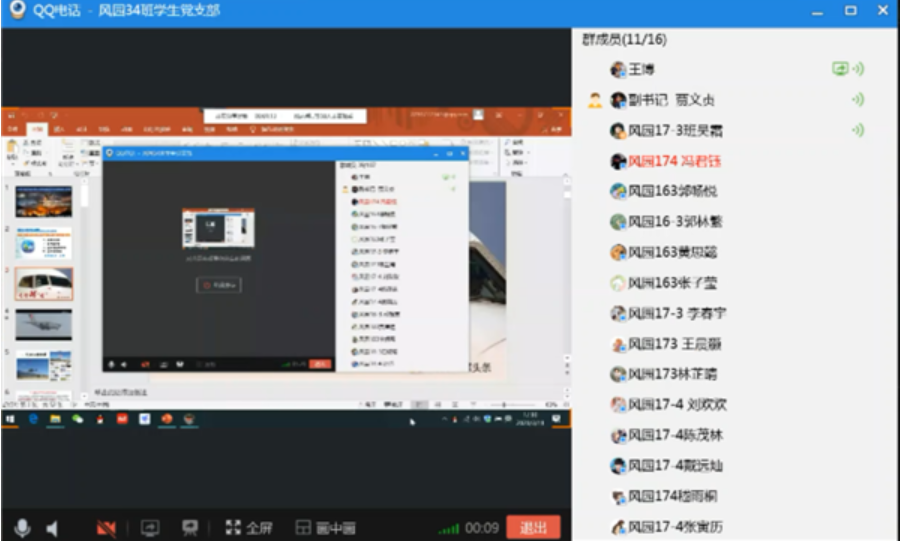The height and width of the screenshot is (541, 900).
Task: Enable 画中画 picture-in-picture
Action: click(325, 528)
